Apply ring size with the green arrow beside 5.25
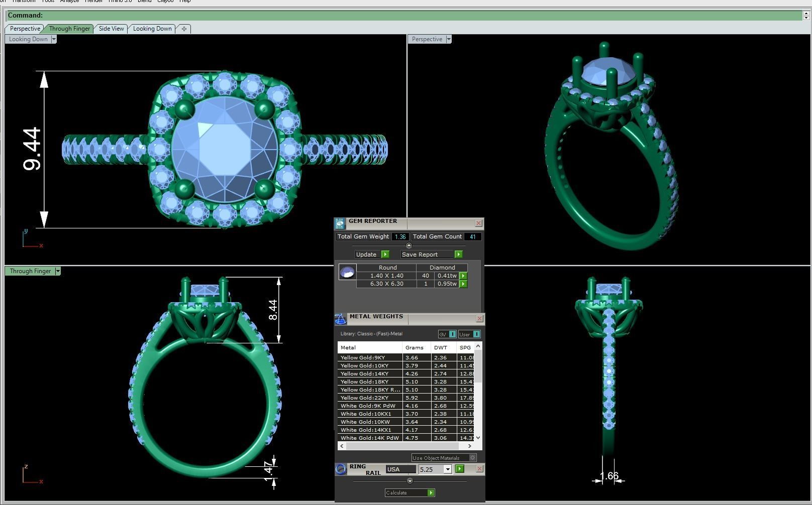Image resolution: width=812 pixels, height=505 pixels. click(459, 469)
